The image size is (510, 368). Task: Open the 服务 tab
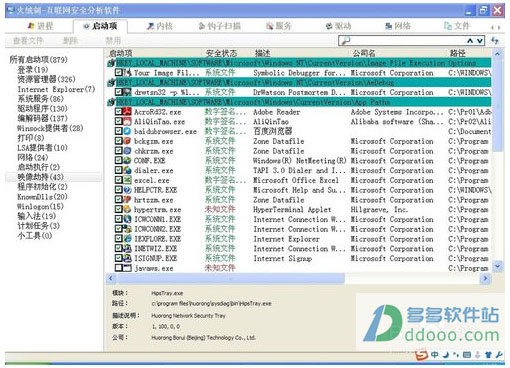click(279, 26)
